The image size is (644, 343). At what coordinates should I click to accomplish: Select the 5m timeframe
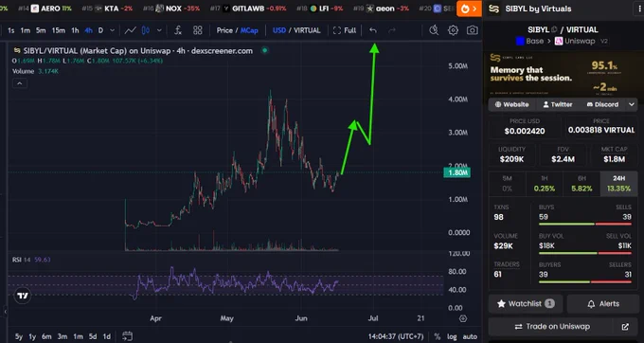pos(41,30)
